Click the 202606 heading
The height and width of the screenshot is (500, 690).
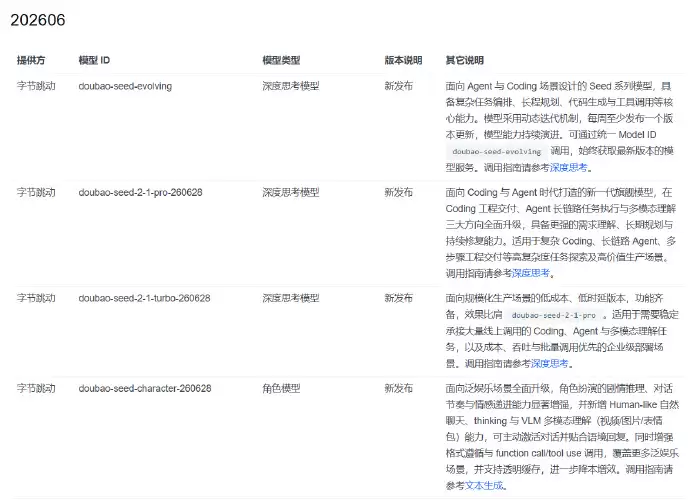click(x=38, y=20)
